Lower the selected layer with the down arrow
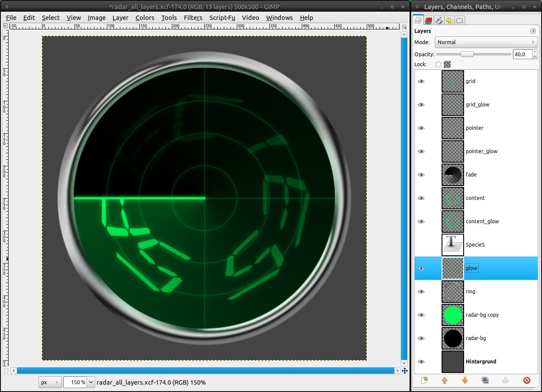The height and width of the screenshot is (392, 542). click(x=465, y=380)
